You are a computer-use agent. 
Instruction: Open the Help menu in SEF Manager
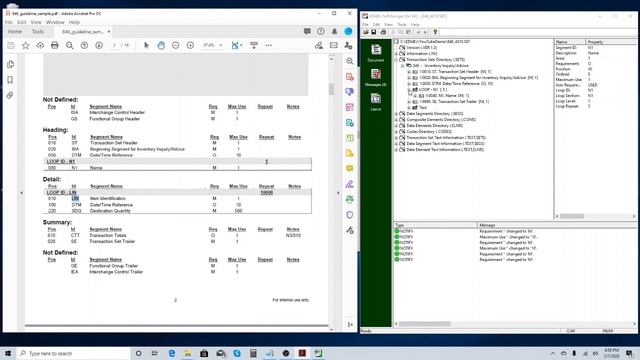coord(415,24)
